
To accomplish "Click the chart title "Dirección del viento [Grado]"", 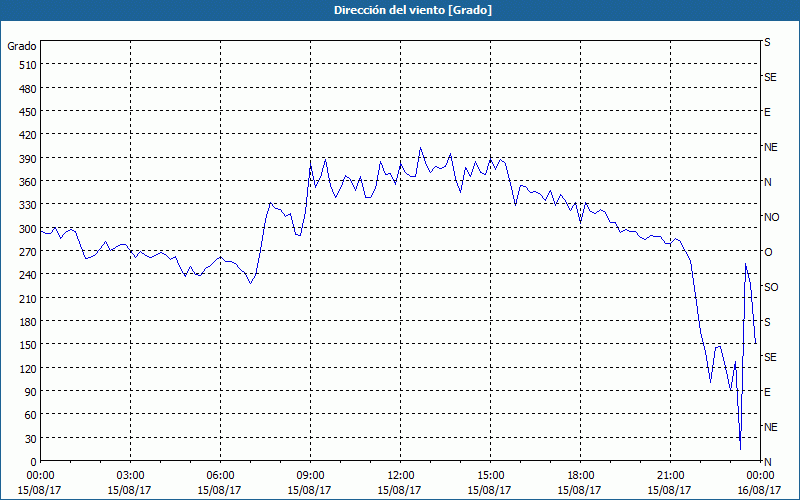I will point(413,10).
